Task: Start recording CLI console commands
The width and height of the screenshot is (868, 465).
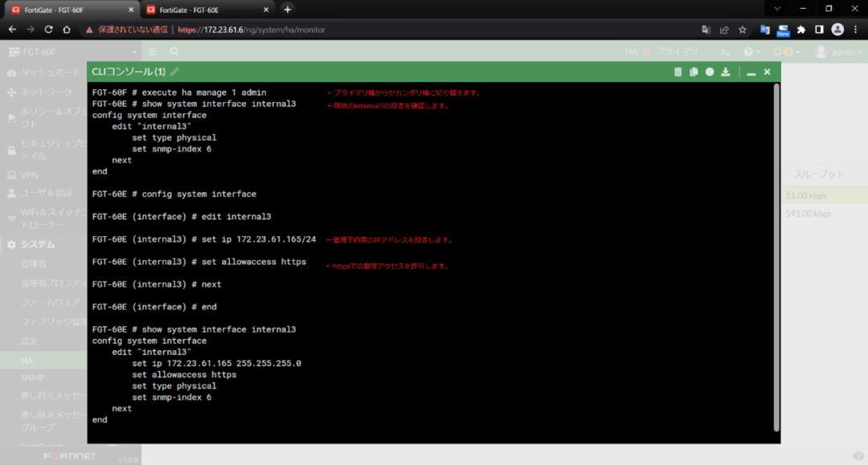Action: pyautogui.click(x=710, y=72)
